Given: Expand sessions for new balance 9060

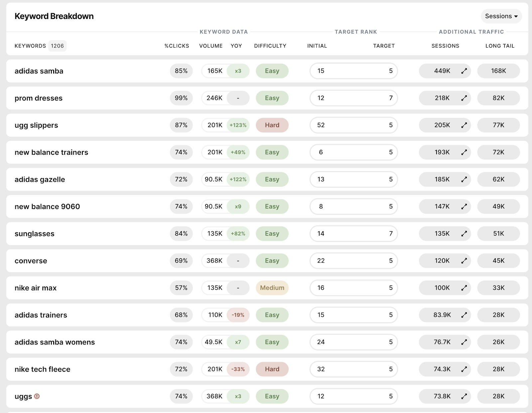Looking at the screenshot, I should 464,207.
